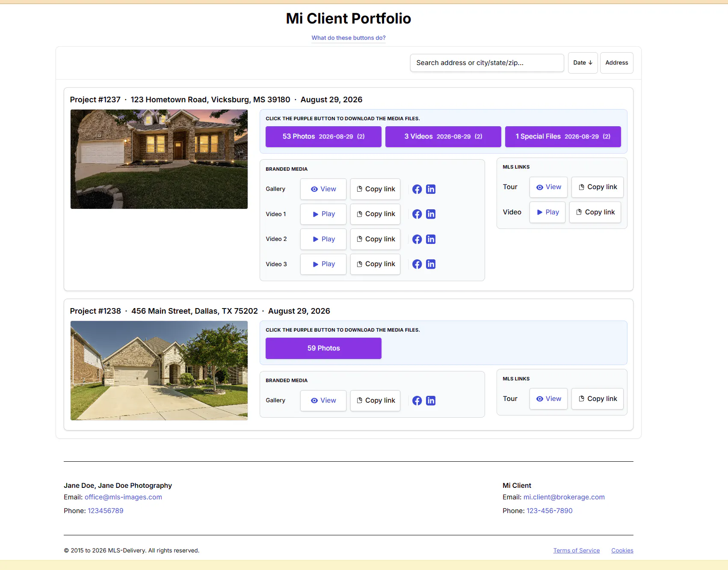Copy MLS Tour link for project 1237
This screenshot has width=728, height=570.
click(x=598, y=187)
